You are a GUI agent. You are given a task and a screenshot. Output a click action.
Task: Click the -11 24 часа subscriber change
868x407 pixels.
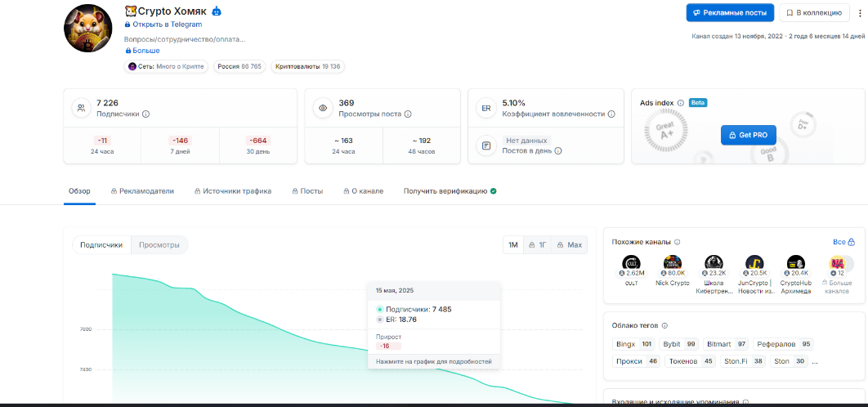(x=102, y=145)
